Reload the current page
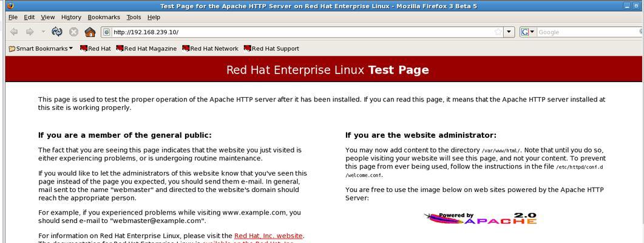Viewport: 644px width, 243px height. click(x=57, y=32)
